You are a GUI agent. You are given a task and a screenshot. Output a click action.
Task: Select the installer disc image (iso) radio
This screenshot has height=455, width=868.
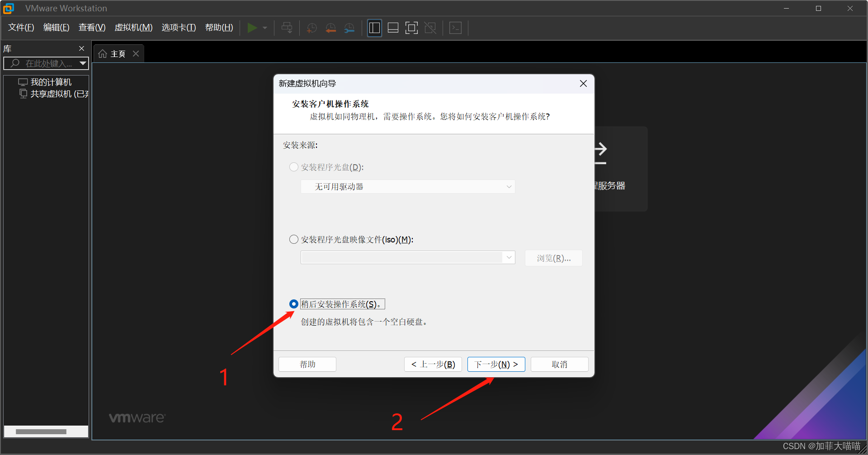click(x=294, y=239)
